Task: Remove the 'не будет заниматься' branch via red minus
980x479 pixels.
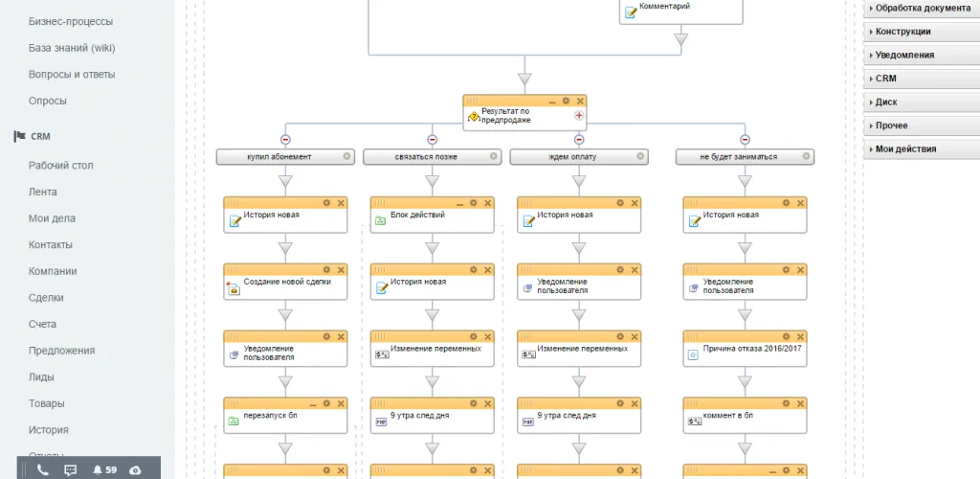Action: coord(745,139)
